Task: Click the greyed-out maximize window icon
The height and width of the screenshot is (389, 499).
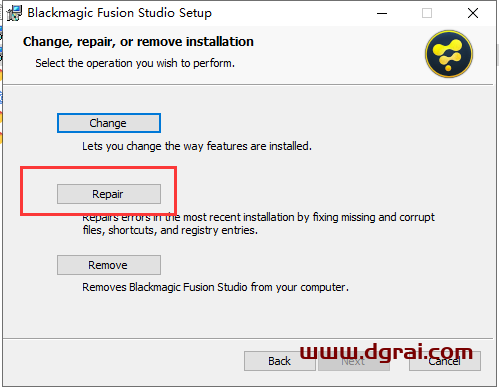Action: (x=427, y=13)
